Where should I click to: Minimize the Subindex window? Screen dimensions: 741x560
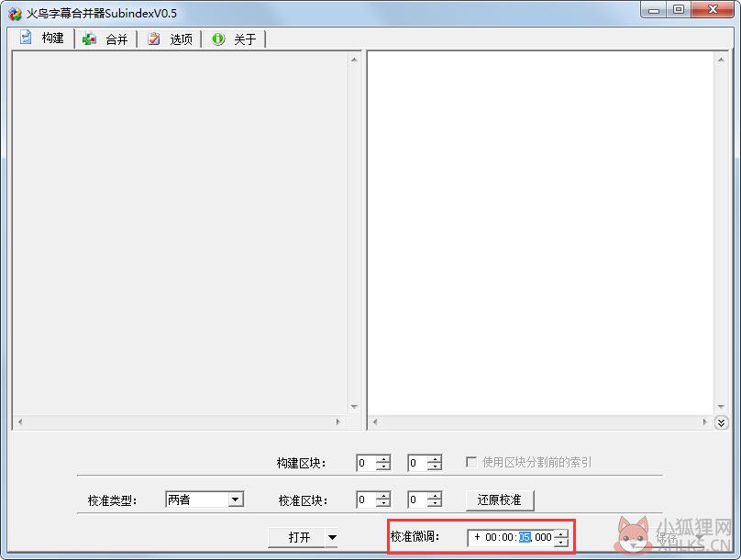pos(654,10)
